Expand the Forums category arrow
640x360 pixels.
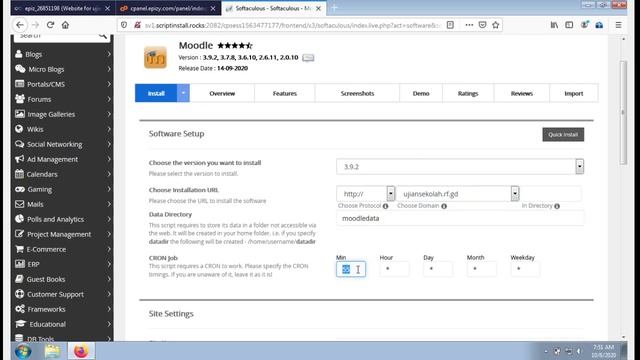(109, 99)
